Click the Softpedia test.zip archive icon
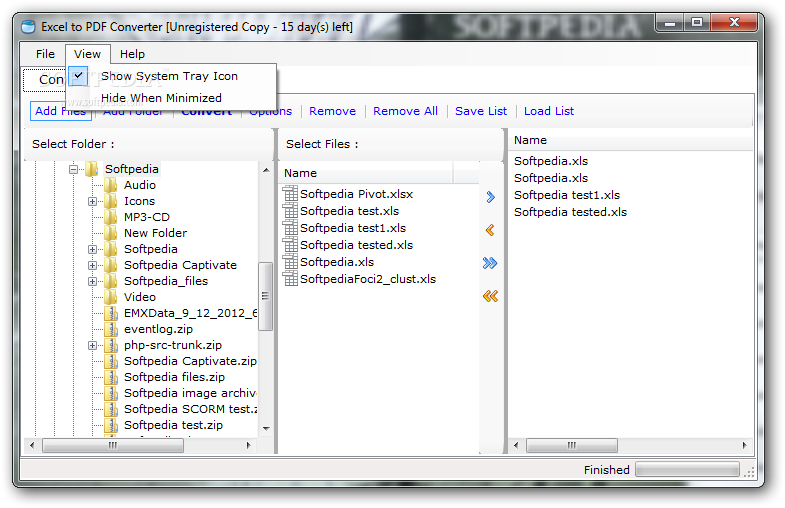785x508 pixels. [111, 425]
